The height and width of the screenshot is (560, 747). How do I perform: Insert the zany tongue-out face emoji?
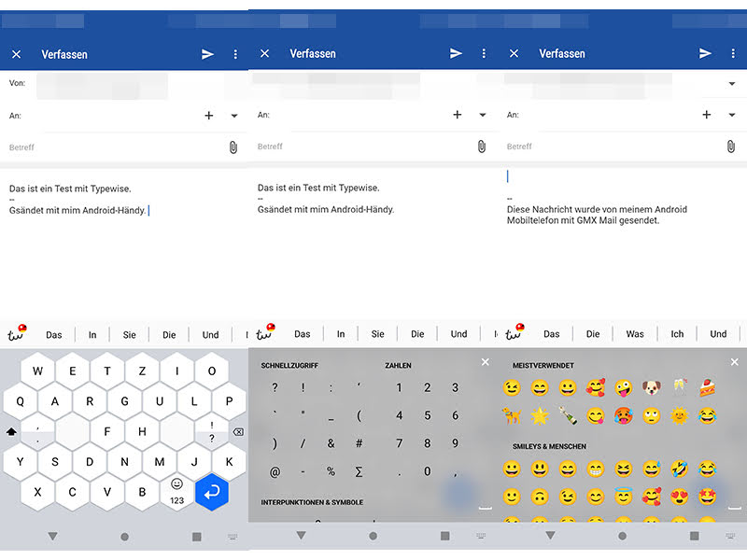coord(623,388)
